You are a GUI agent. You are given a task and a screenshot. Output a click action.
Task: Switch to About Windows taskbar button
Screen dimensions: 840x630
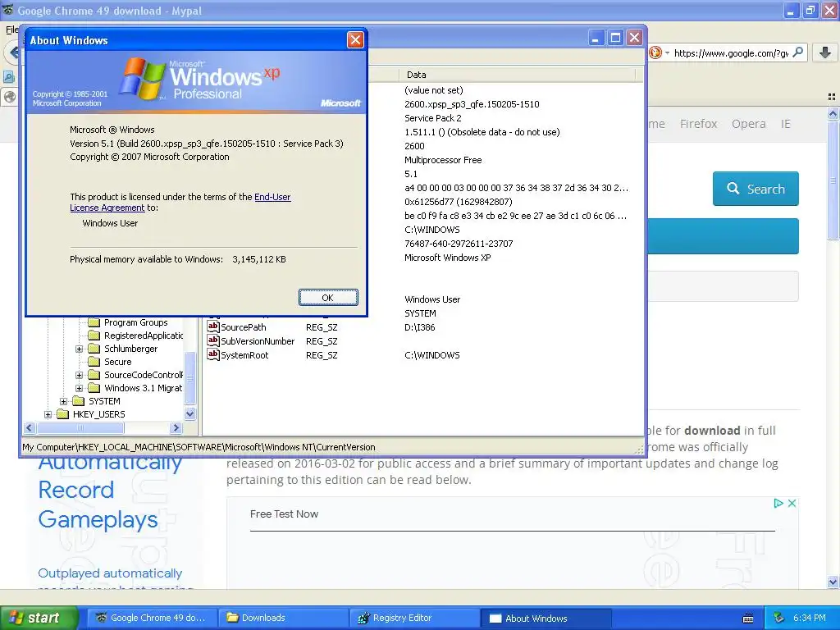click(546, 619)
